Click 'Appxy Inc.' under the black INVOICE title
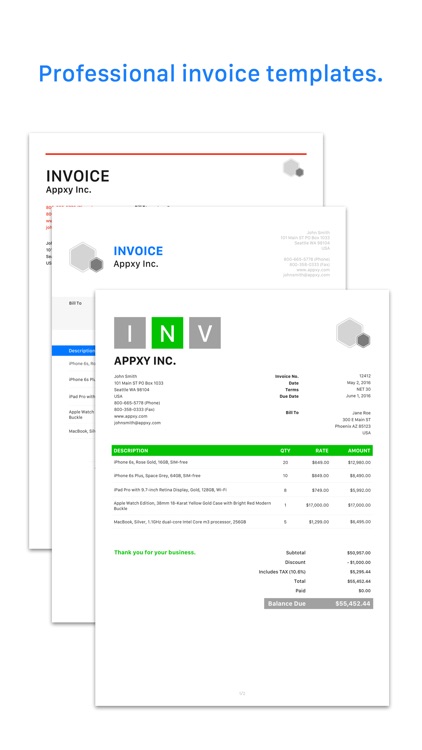 click(68, 189)
